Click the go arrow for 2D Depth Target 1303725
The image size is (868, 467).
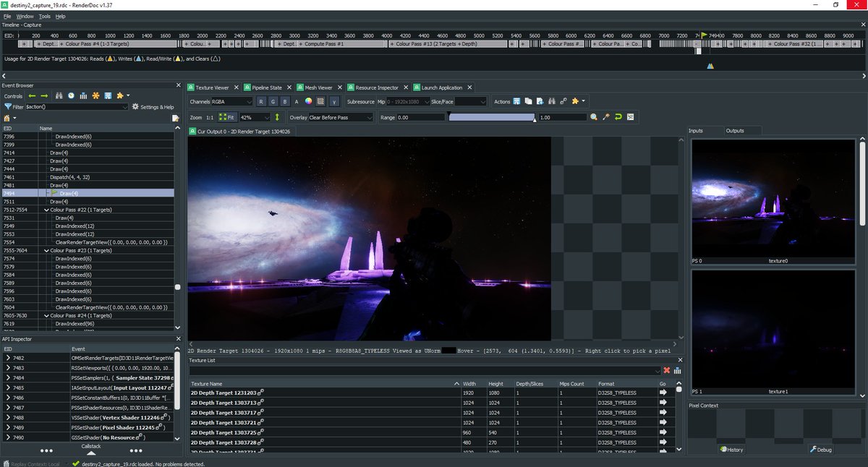coord(663,432)
